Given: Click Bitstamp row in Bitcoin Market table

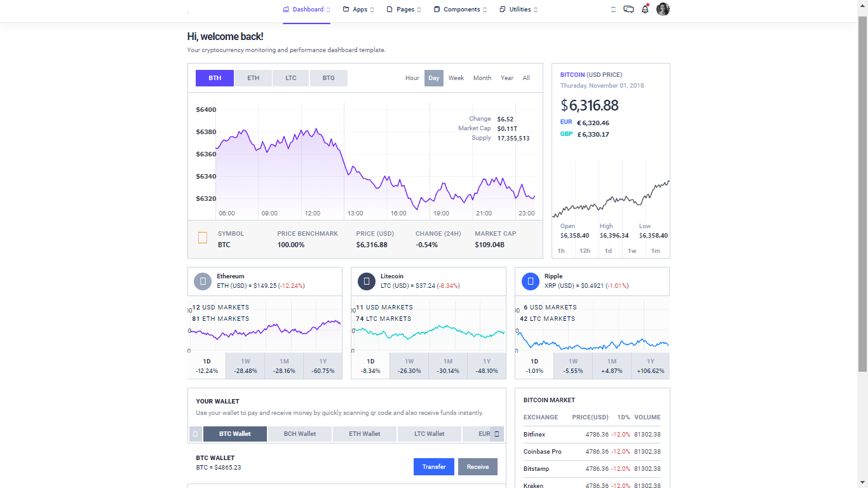Looking at the screenshot, I should pos(592,469).
